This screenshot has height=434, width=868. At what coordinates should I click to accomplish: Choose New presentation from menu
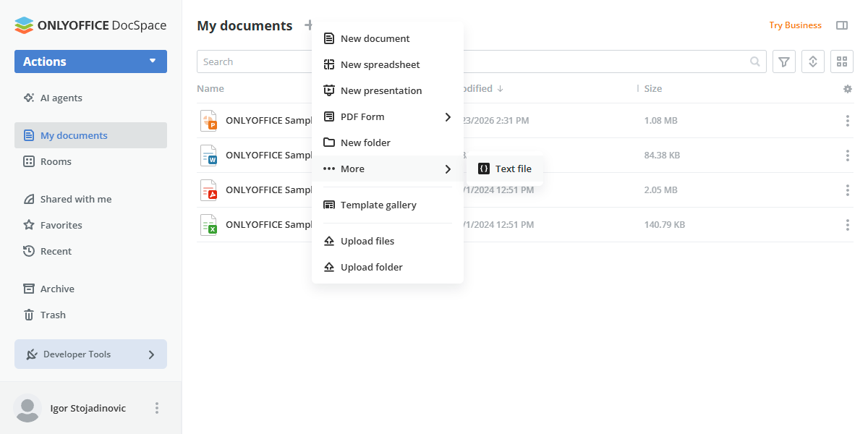[x=388, y=90]
